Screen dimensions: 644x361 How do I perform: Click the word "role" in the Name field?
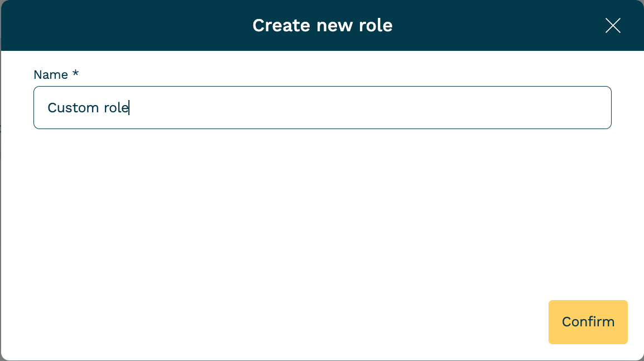pos(116,107)
